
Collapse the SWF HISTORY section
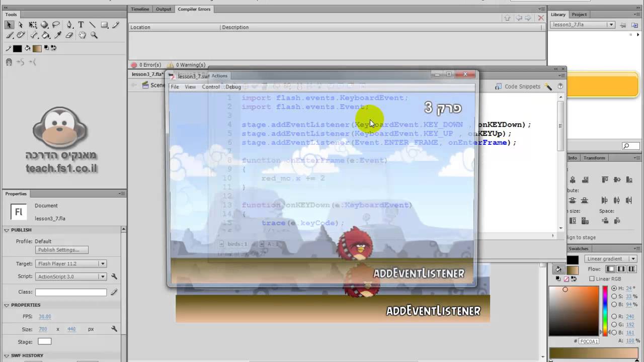tap(7, 355)
